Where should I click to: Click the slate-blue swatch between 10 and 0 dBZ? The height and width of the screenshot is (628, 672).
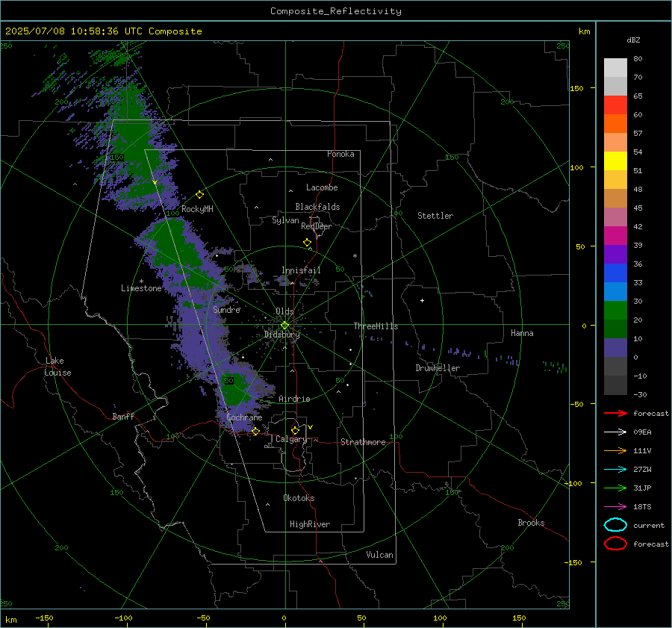[615, 348]
